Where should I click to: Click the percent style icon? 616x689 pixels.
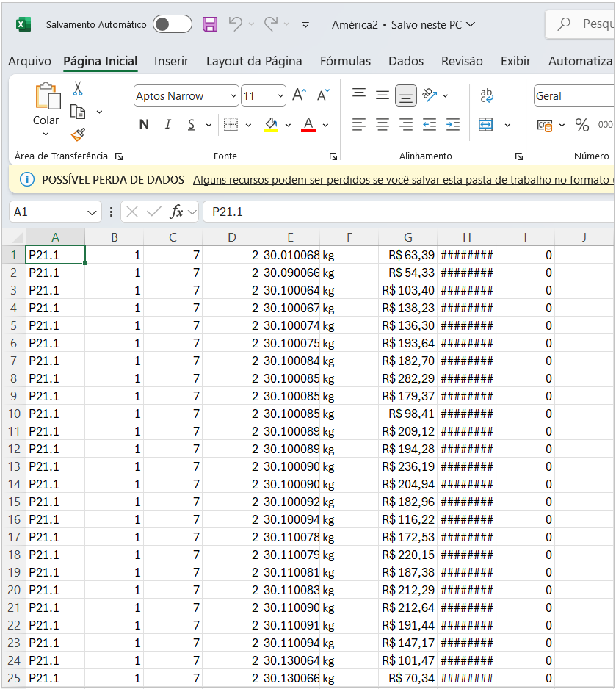point(582,125)
